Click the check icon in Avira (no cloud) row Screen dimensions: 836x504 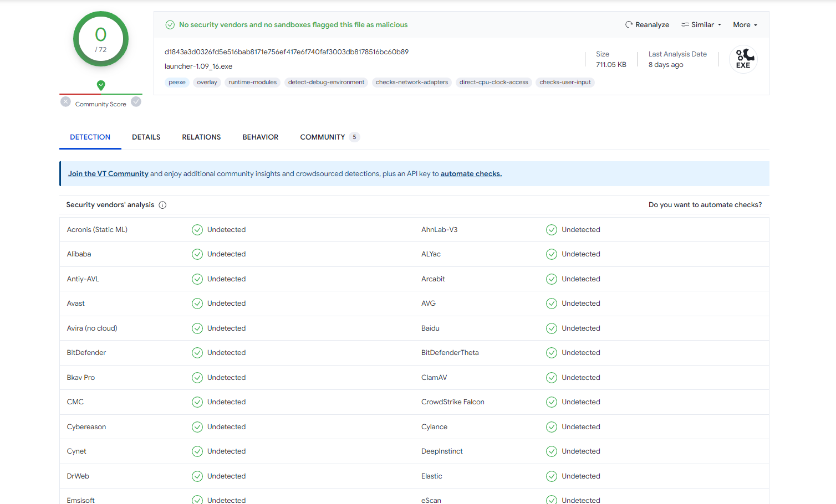point(197,328)
